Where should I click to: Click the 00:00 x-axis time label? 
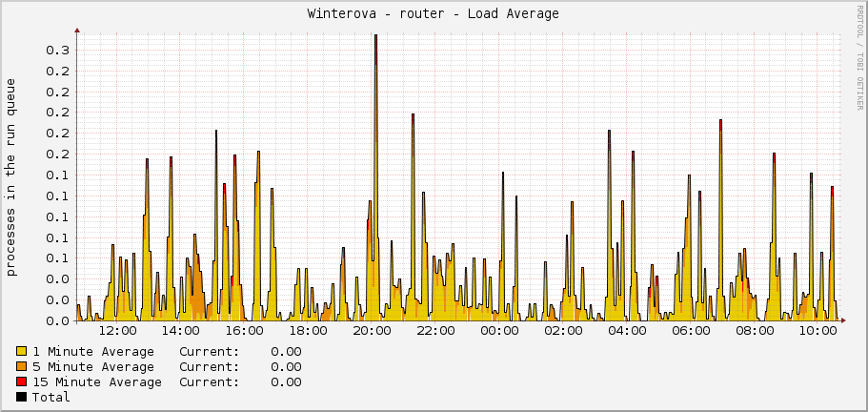499,332
